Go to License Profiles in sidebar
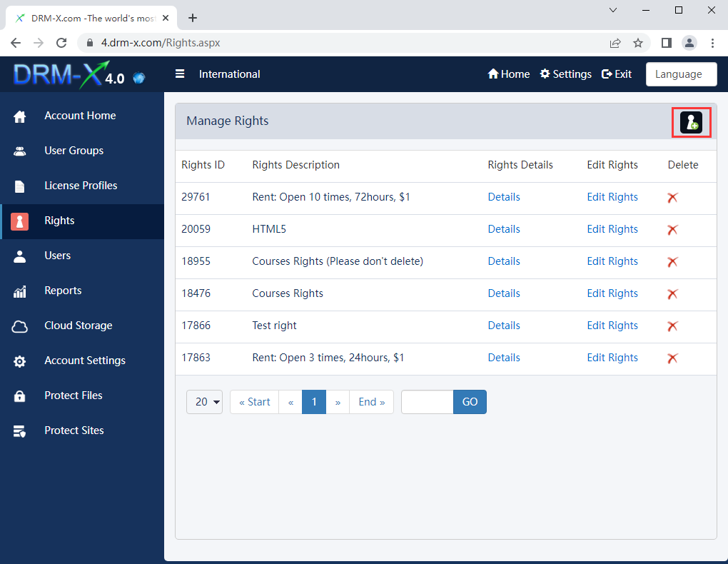Image resolution: width=728 pixels, height=564 pixels. 80,186
